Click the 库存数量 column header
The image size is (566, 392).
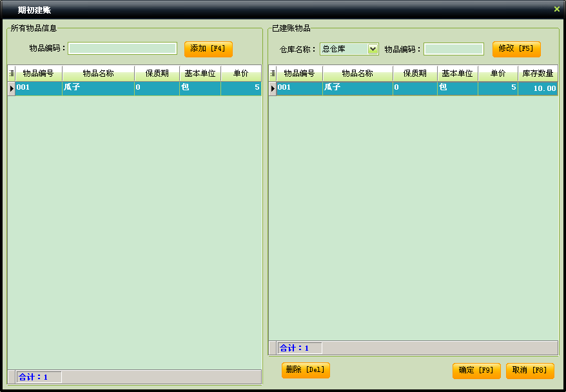(538, 73)
